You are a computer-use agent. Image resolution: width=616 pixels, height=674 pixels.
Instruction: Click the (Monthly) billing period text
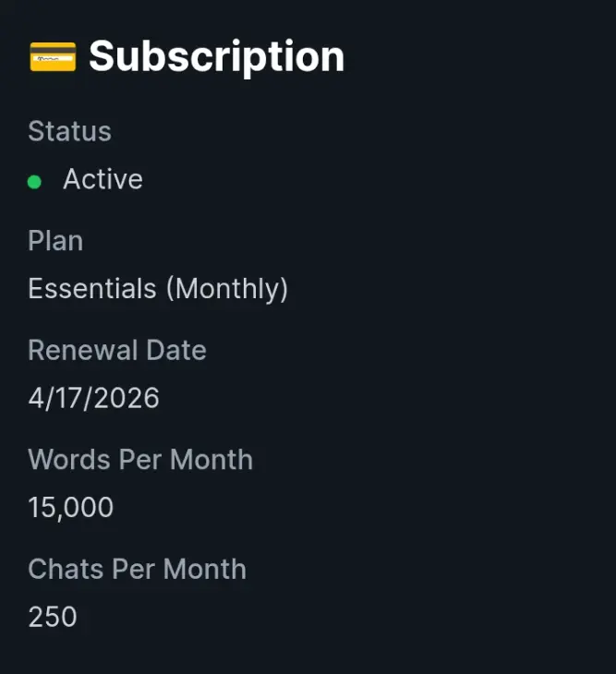[227, 289]
